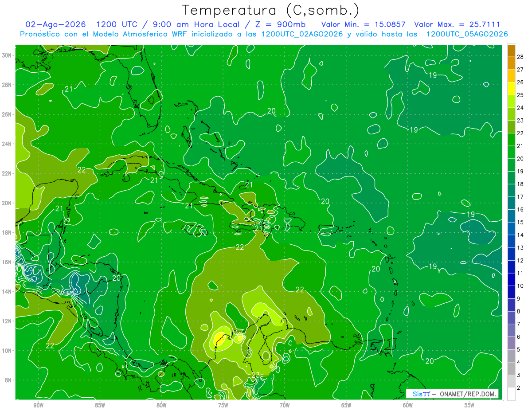Screen dimensions: 532x411
Task: Click the white swatch below legend value 2
Action: click(511, 394)
